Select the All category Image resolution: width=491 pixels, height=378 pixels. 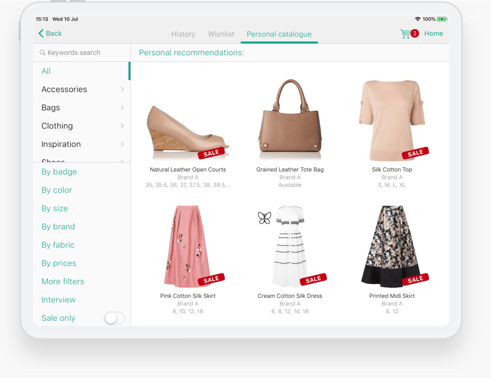click(82, 71)
